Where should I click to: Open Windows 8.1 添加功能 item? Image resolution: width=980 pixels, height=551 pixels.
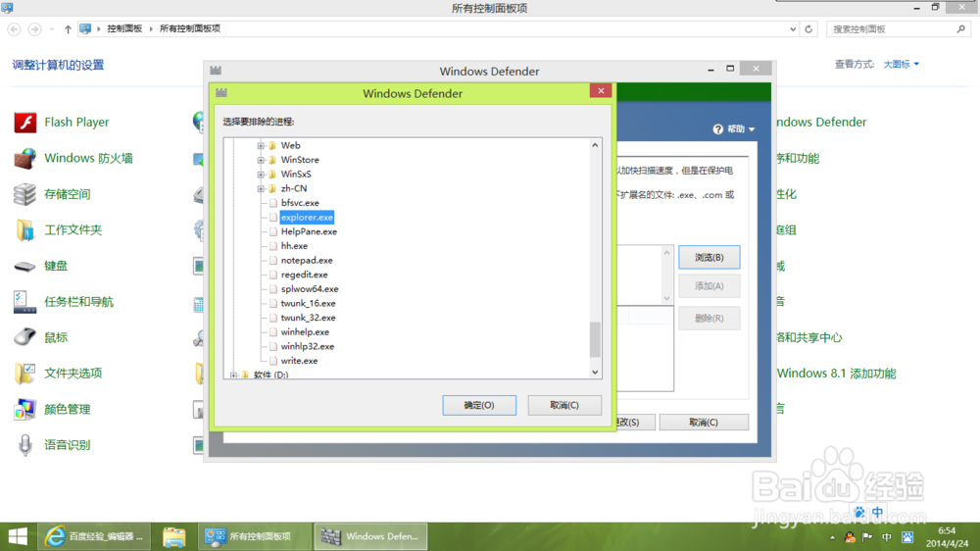tap(836, 374)
